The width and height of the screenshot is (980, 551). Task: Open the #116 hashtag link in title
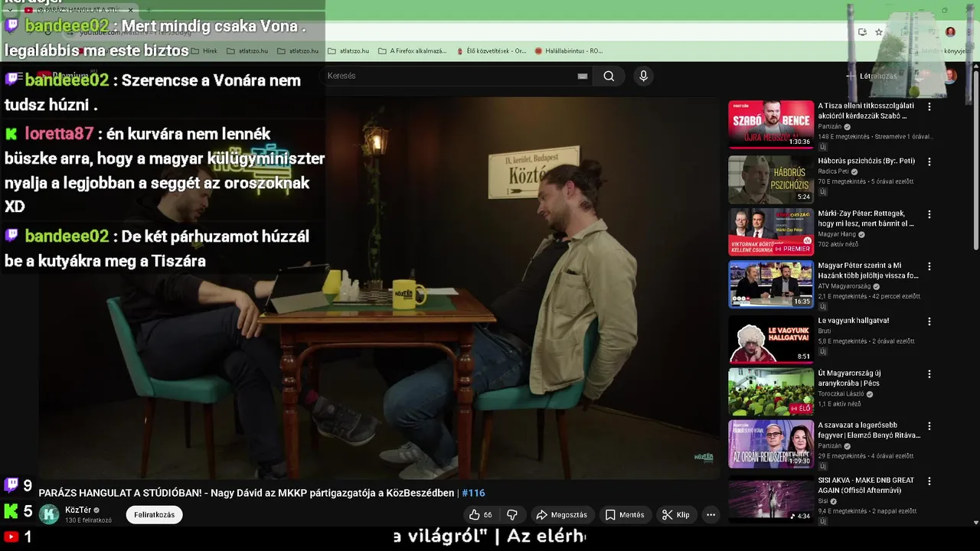473,493
